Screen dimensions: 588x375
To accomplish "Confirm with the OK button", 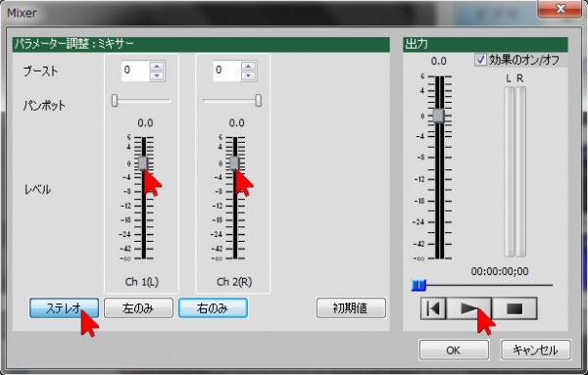I will click(x=454, y=350).
